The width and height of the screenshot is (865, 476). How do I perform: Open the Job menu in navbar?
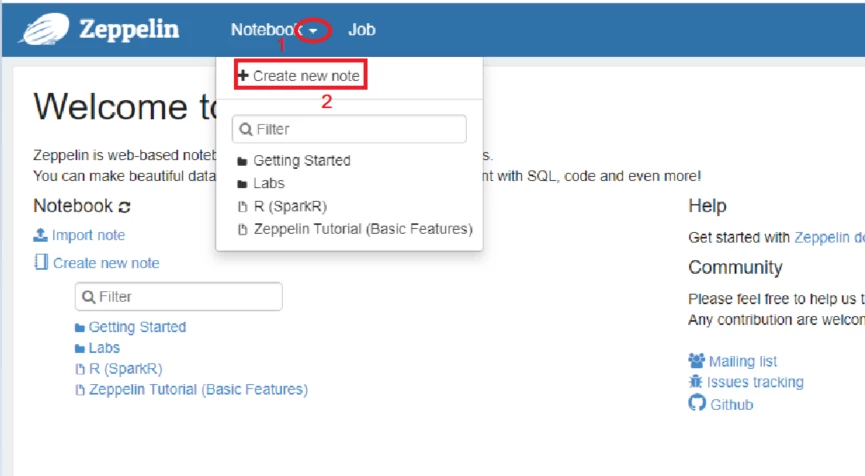[362, 30]
